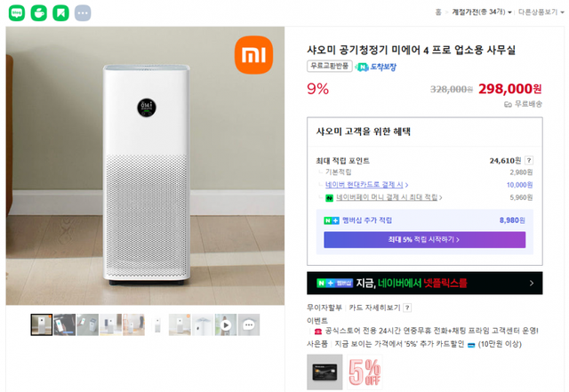Open 네이버페이 머니 결제 시 최대 적립 link
Image resolution: width=569 pixels, height=392 pixels.
(389, 197)
